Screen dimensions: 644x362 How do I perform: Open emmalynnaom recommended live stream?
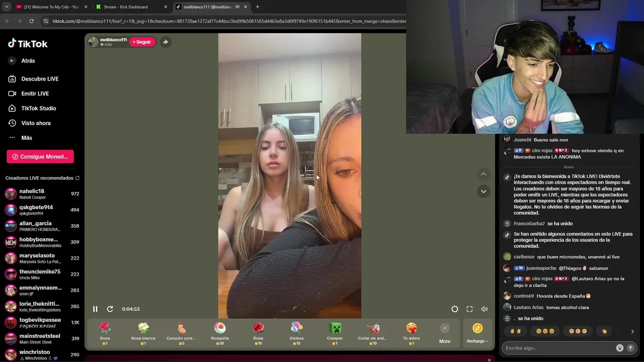coord(42,291)
